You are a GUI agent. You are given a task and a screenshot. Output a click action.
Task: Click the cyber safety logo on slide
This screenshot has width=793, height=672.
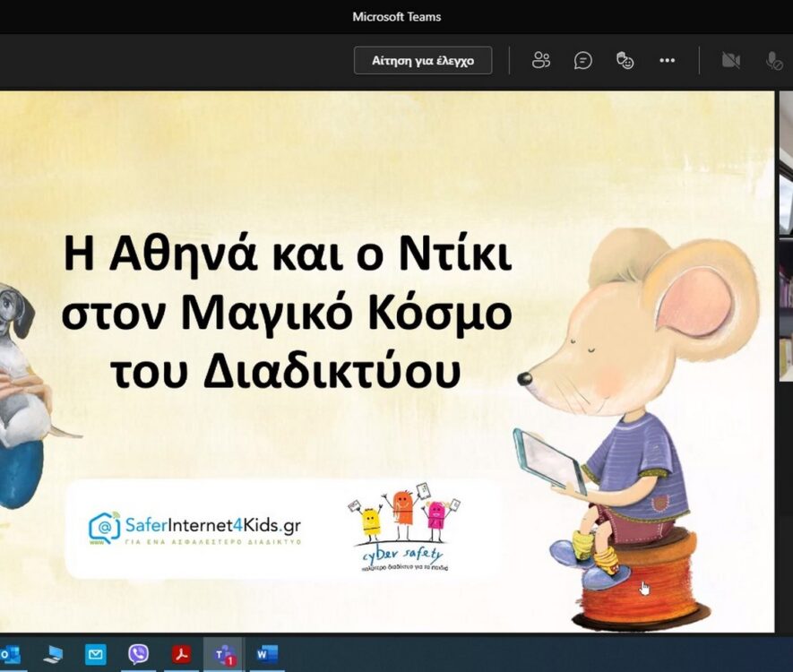405,528
